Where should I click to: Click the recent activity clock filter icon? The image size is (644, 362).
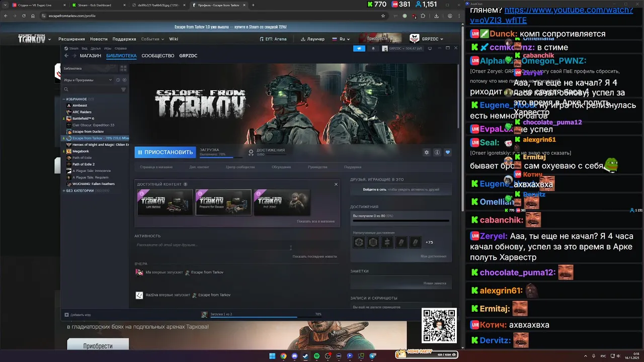point(118,80)
